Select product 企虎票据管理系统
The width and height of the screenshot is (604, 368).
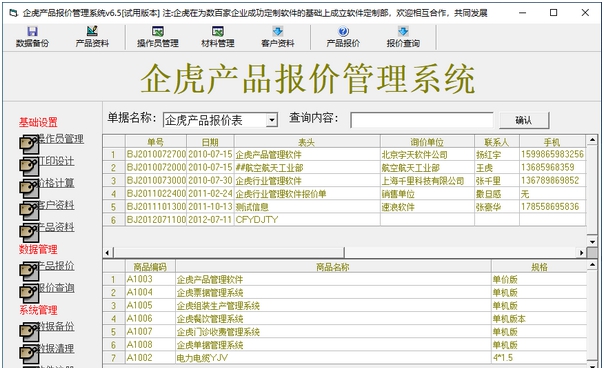click(333, 292)
